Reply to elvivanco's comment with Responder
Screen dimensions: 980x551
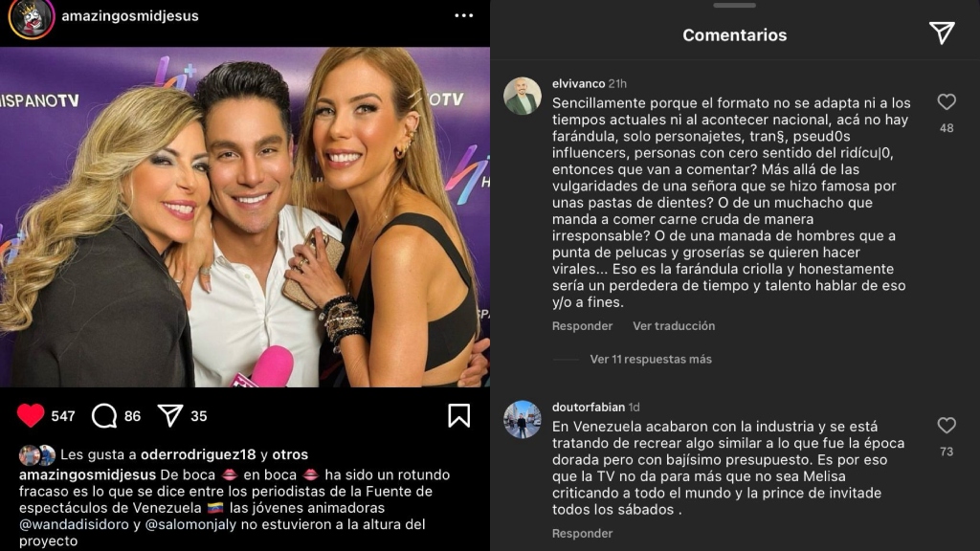[x=582, y=326]
